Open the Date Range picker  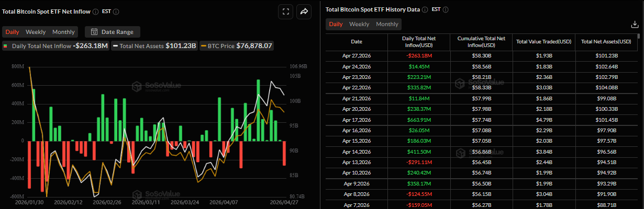coord(113,32)
